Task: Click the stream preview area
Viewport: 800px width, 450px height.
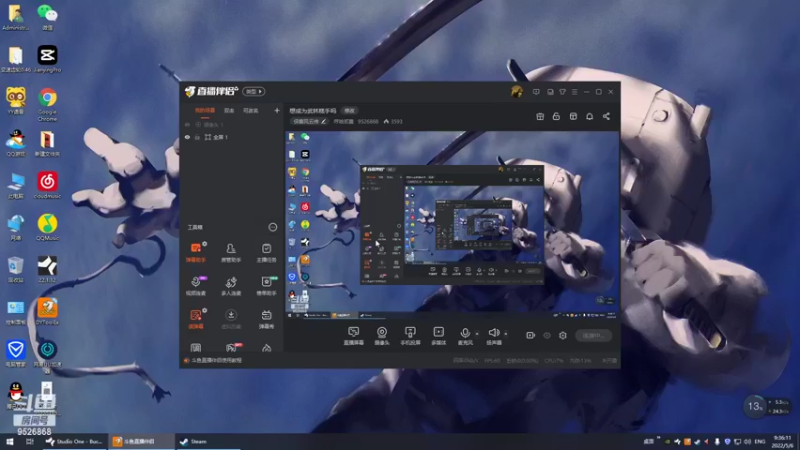Action: click(x=452, y=225)
